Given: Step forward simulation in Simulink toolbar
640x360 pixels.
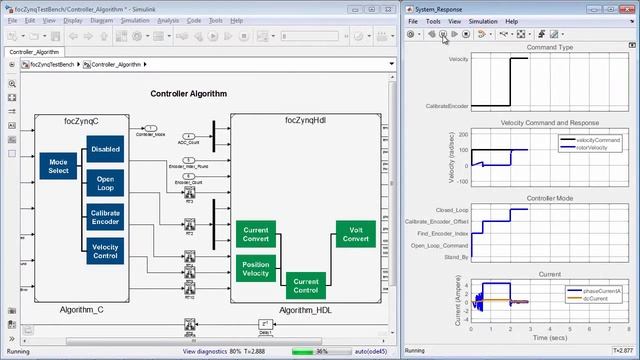Looking at the screenshot, I should [228, 36].
